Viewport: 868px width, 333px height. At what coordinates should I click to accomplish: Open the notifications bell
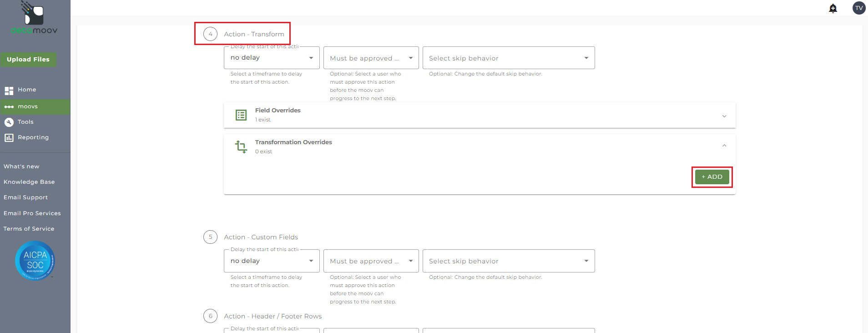click(833, 8)
